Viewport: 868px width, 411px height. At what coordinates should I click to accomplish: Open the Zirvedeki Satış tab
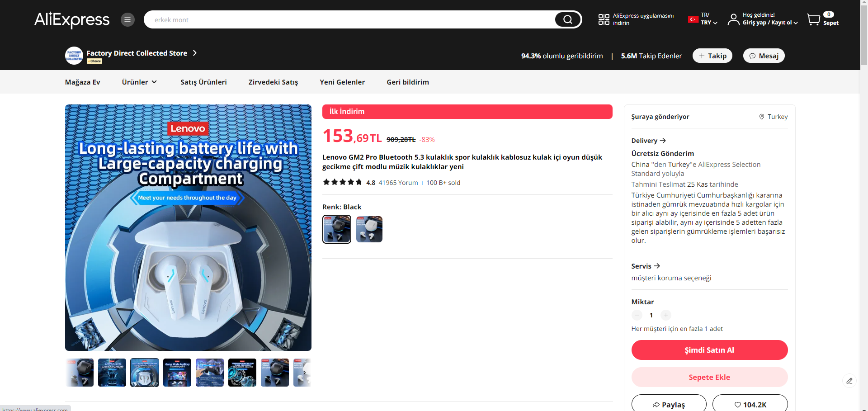(273, 82)
